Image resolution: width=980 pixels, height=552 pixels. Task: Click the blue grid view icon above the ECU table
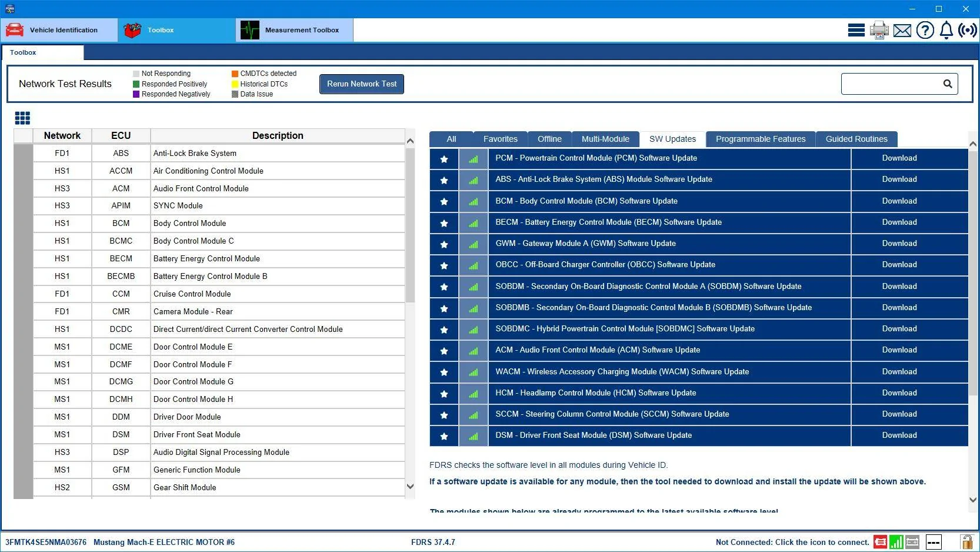pyautogui.click(x=22, y=118)
